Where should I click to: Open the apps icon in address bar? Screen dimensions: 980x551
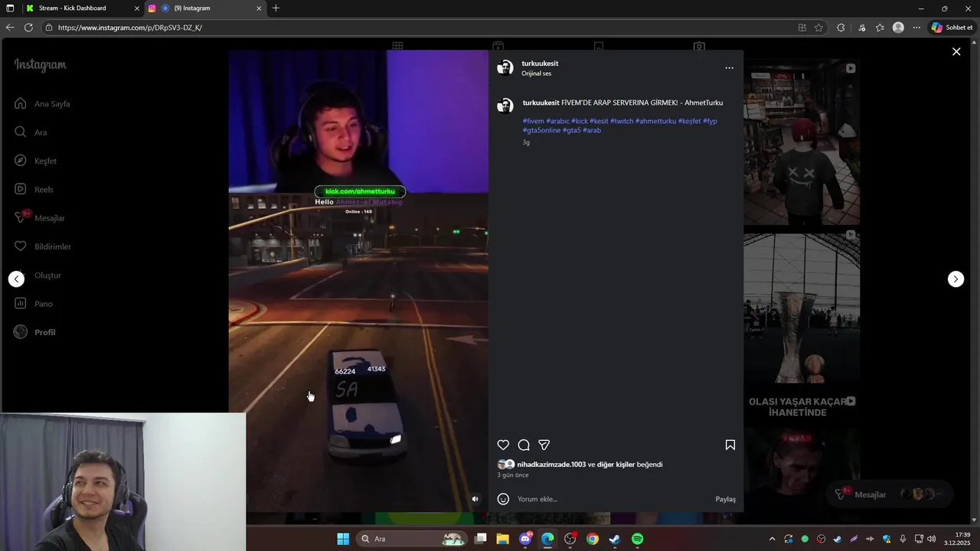pyautogui.click(x=802, y=28)
